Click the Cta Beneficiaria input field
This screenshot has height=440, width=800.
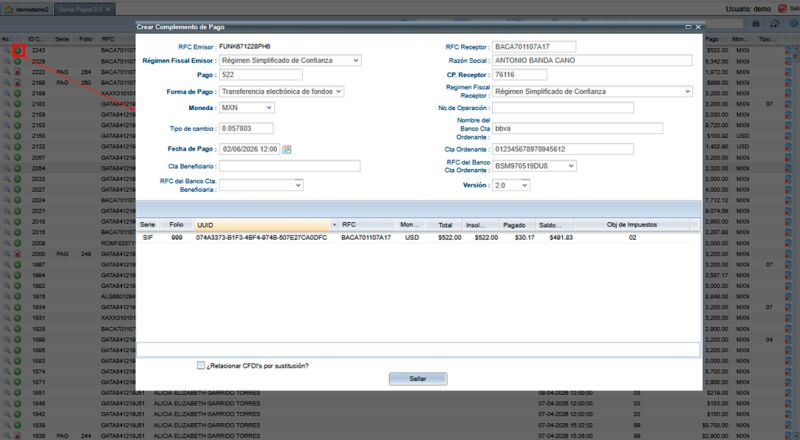290,166
